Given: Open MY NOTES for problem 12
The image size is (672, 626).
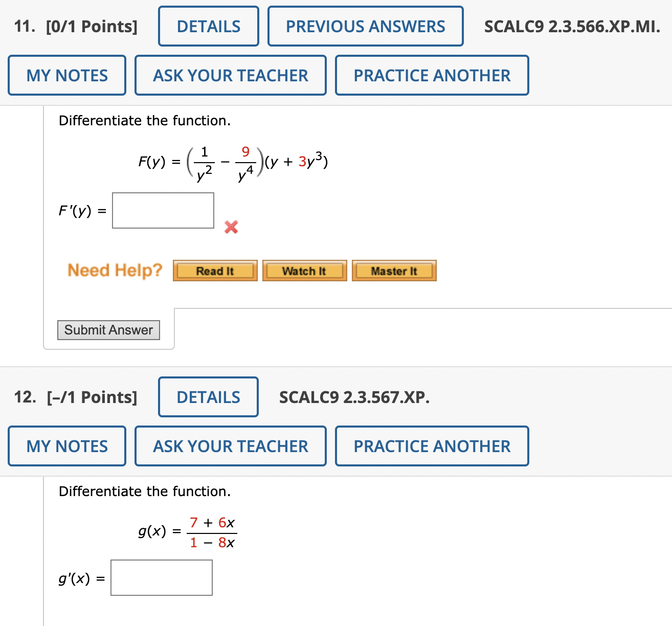Looking at the screenshot, I should coord(66,445).
